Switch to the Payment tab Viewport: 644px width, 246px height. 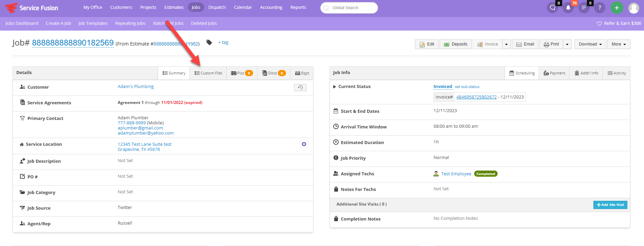(554, 73)
